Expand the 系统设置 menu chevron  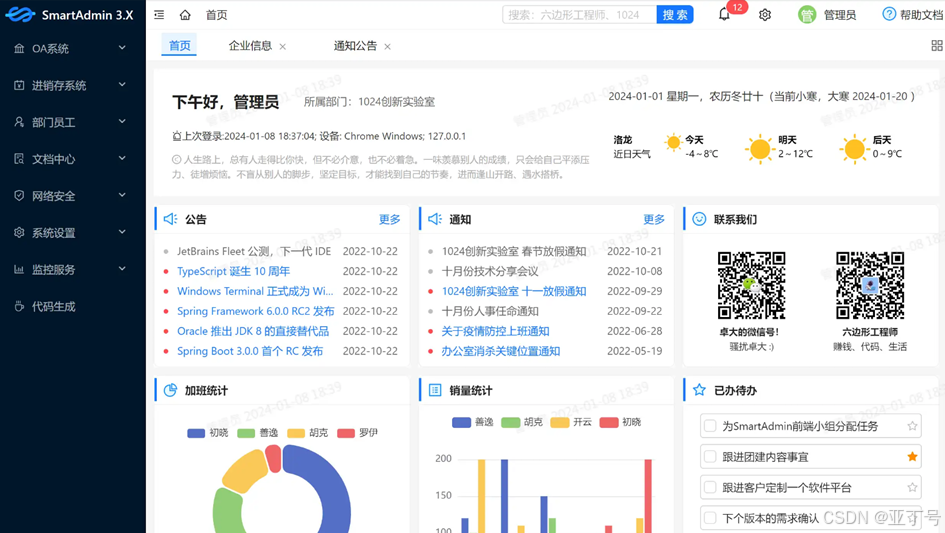pyautogui.click(x=122, y=232)
